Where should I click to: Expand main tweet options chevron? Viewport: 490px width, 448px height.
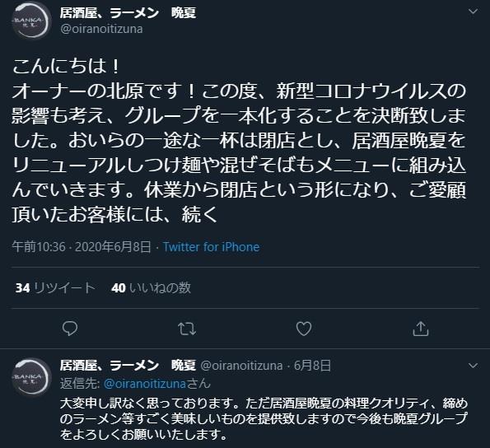pos(474,12)
